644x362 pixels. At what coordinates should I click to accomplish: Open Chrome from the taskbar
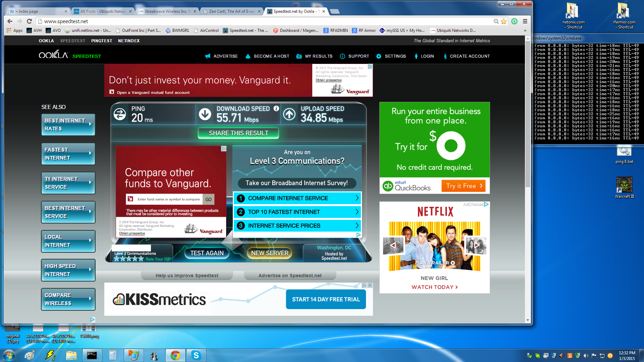point(175,355)
